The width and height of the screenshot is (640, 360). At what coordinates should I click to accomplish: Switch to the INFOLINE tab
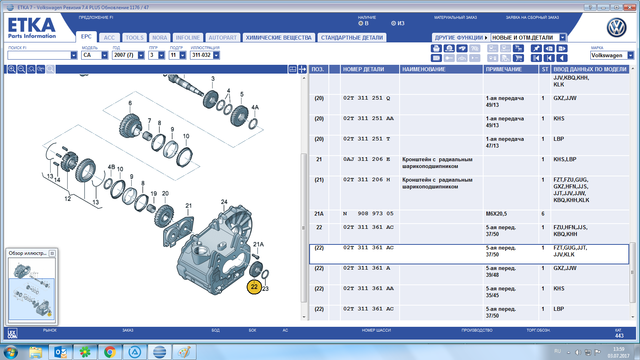click(188, 38)
